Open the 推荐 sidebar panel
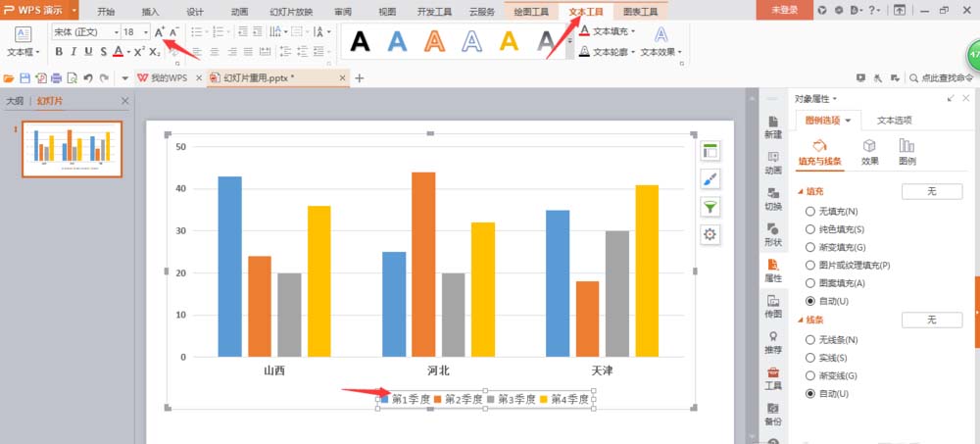 click(x=773, y=343)
